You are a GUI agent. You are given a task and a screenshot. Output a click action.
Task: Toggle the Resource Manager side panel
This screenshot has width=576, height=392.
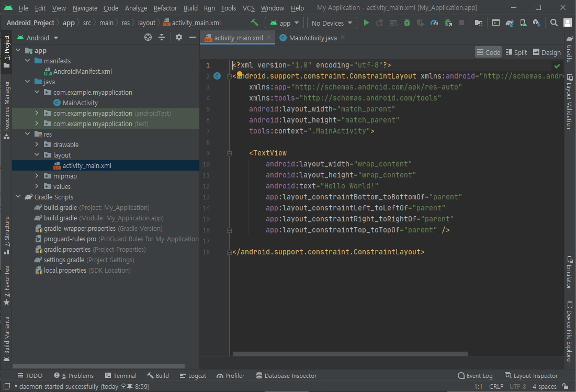[6, 110]
